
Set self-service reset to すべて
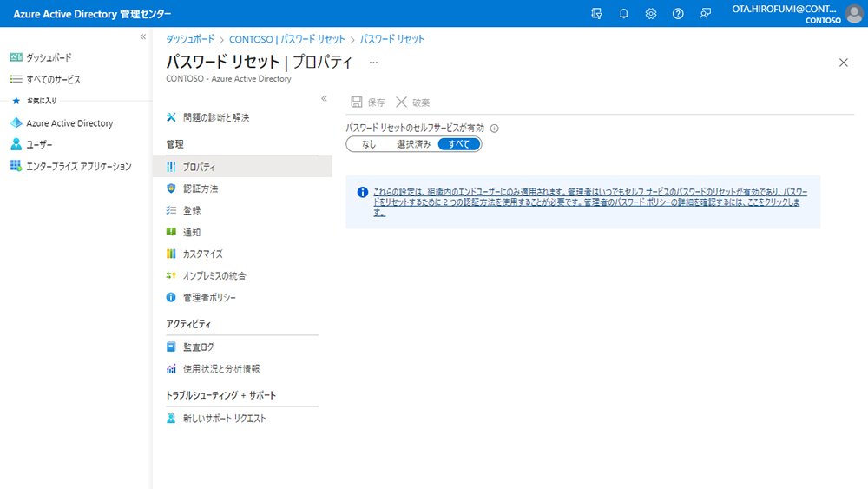pyautogui.click(x=459, y=144)
